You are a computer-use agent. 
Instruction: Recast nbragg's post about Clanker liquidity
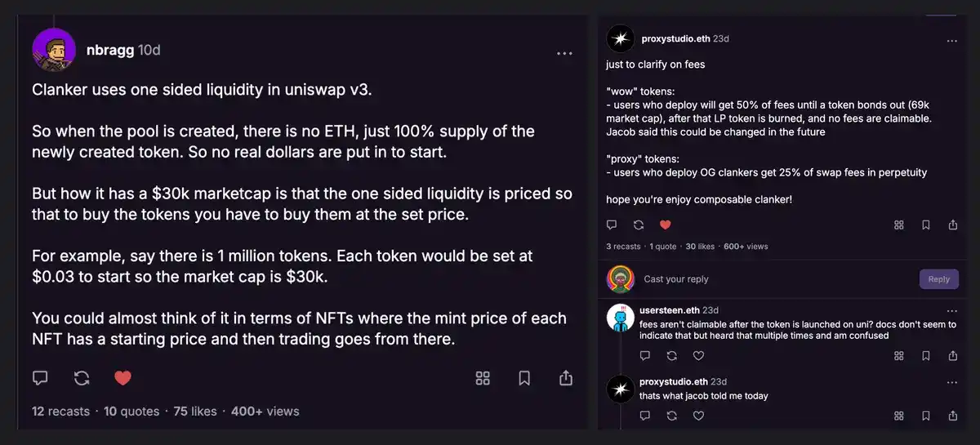click(82, 378)
